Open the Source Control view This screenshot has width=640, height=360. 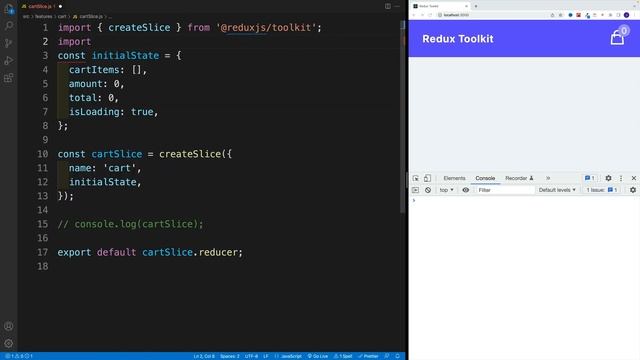tap(9, 43)
